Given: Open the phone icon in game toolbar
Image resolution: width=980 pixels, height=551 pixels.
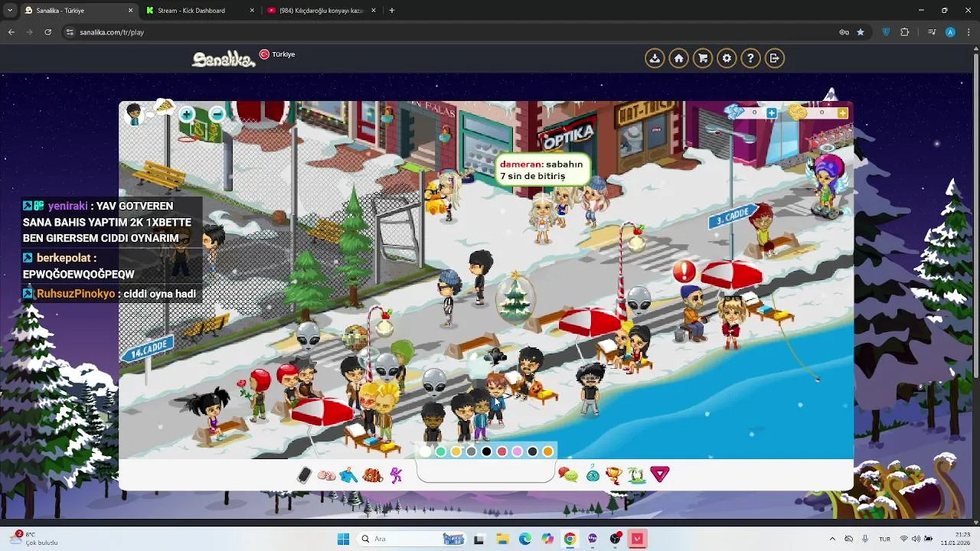Looking at the screenshot, I should [304, 475].
